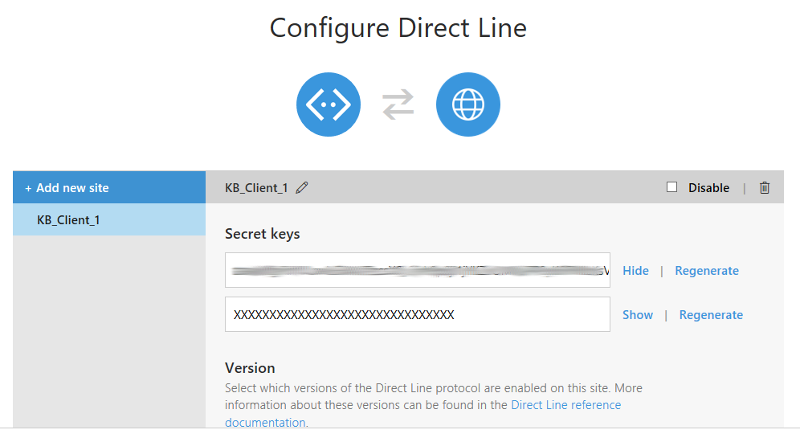Hide the first secret key

pyautogui.click(x=635, y=270)
